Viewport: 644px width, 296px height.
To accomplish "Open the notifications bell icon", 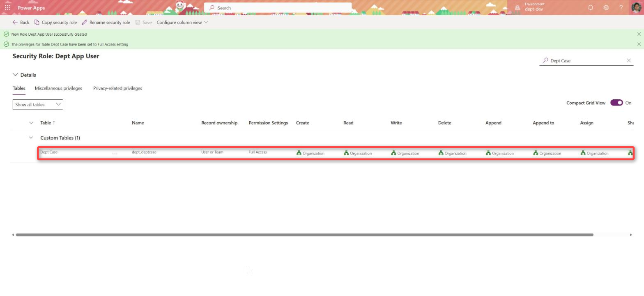I will pyautogui.click(x=591, y=7).
